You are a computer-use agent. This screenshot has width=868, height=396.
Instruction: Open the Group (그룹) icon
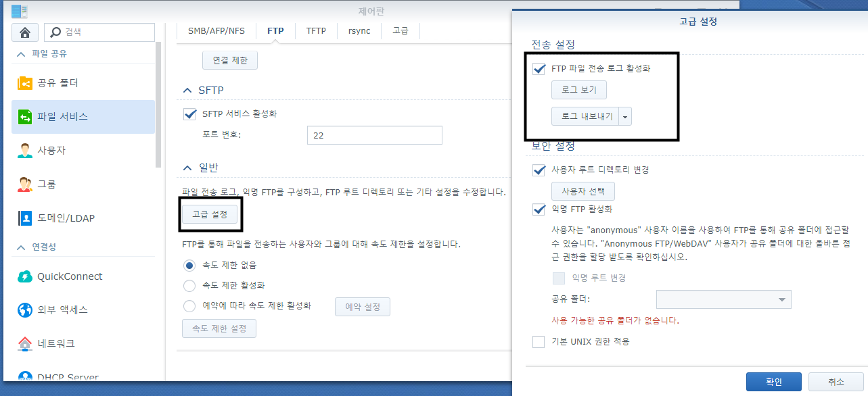[25, 184]
